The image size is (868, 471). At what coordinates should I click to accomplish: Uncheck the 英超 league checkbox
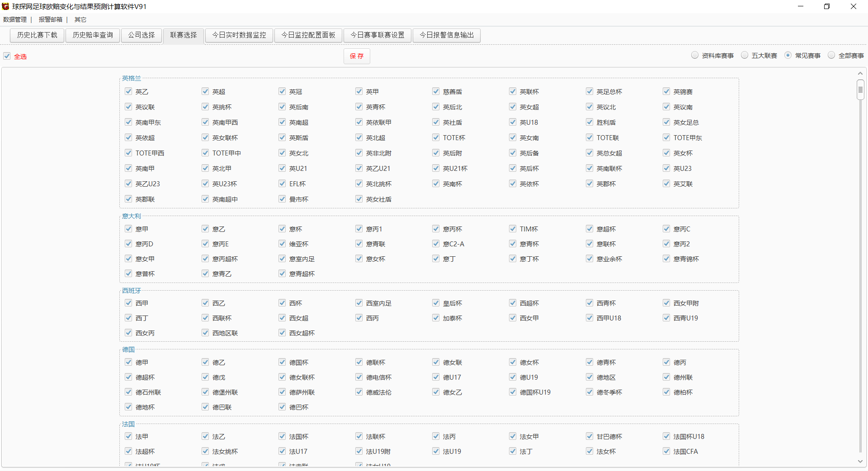point(205,91)
